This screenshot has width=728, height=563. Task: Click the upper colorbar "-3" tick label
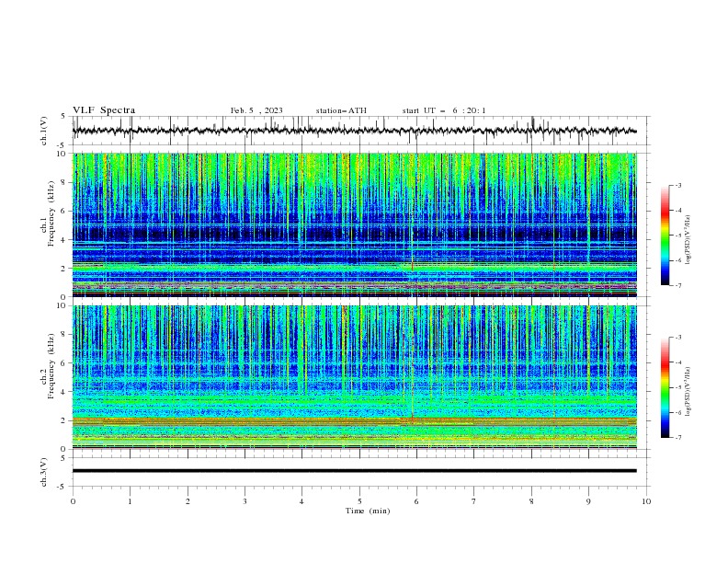[677, 185]
